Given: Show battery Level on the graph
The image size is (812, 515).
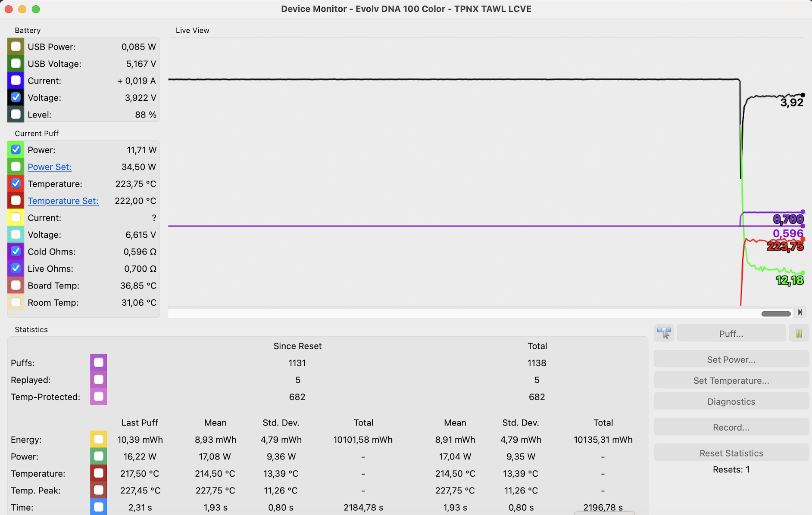Looking at the screenshot, I should 16,115.
